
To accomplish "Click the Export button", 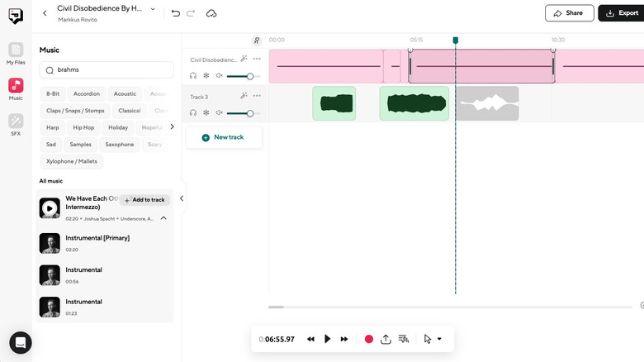I will tap(620, 13).
